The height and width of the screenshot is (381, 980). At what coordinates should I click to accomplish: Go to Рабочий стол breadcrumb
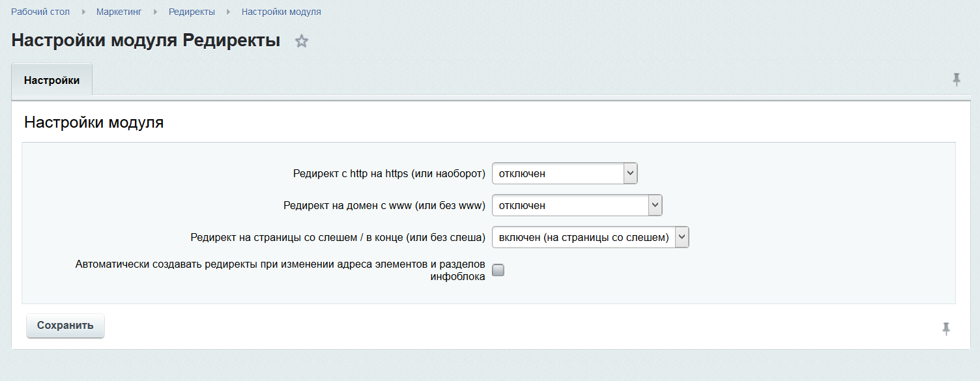tap(40, 12)
